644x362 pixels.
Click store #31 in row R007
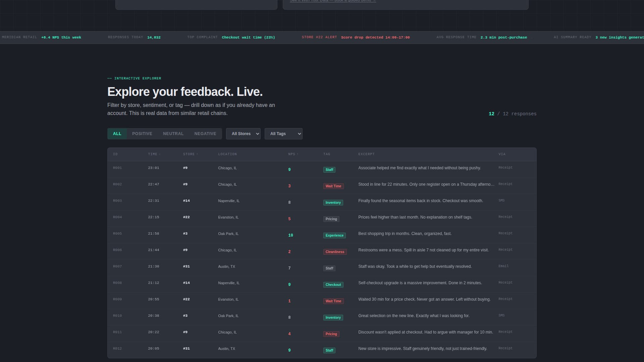point(186,266)
